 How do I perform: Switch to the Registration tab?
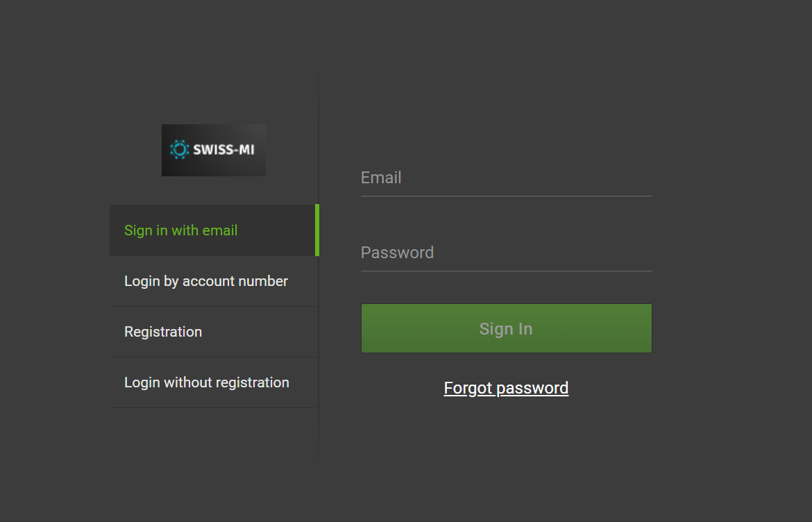coord(163,332)
